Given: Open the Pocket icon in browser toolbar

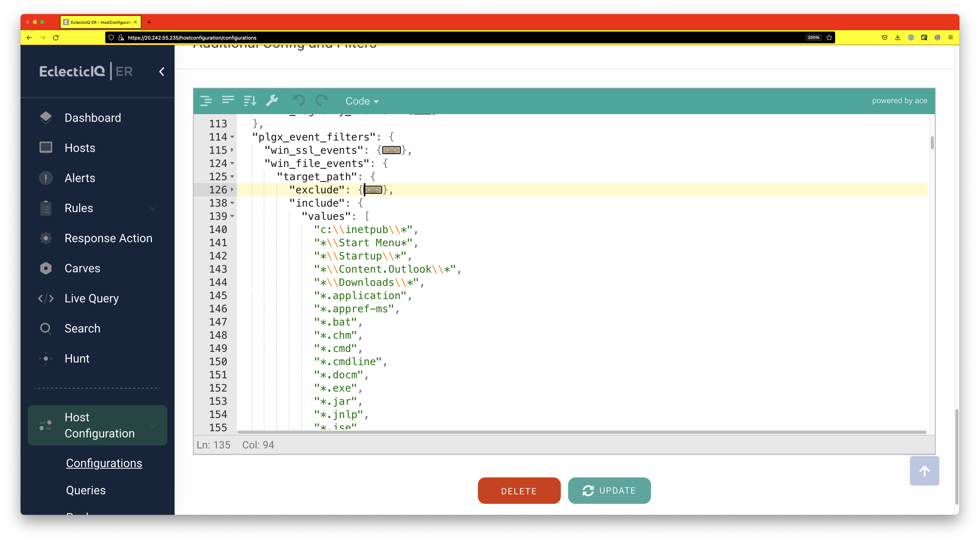Looking at the screenshot, I should click(x=885, y=38).
